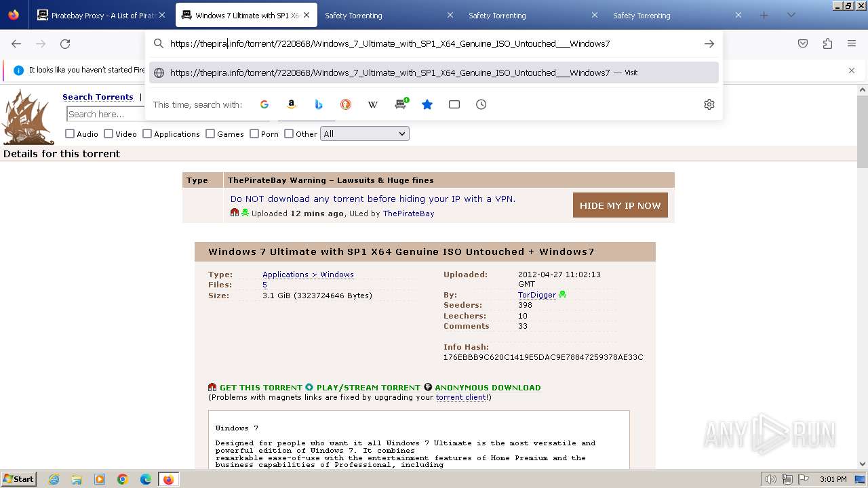
Task: Enable the Video checkbox
Action: (x=108, y=134)
